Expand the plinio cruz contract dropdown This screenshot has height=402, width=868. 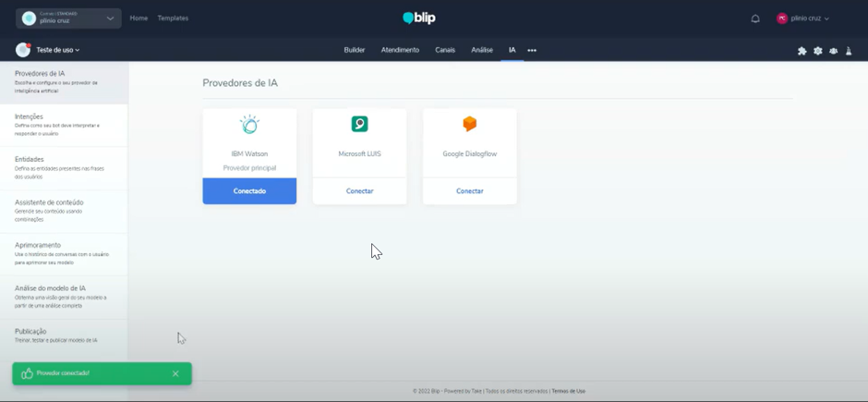68,18
